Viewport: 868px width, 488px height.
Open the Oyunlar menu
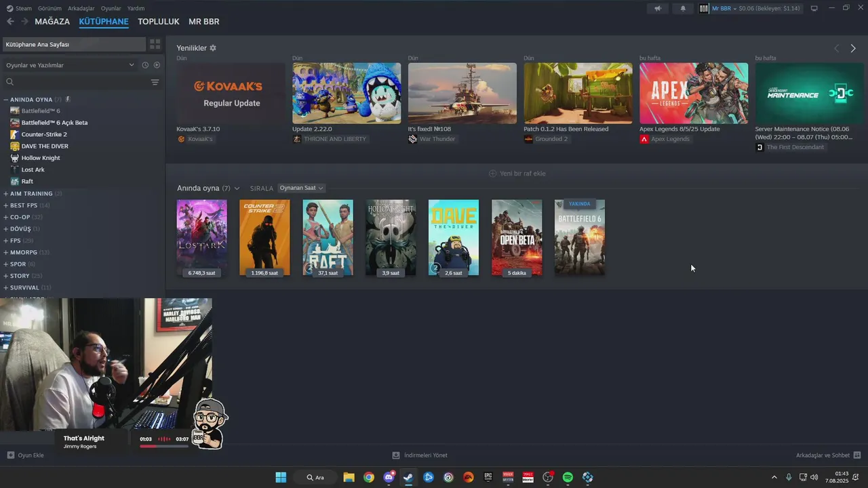[111, 8]
